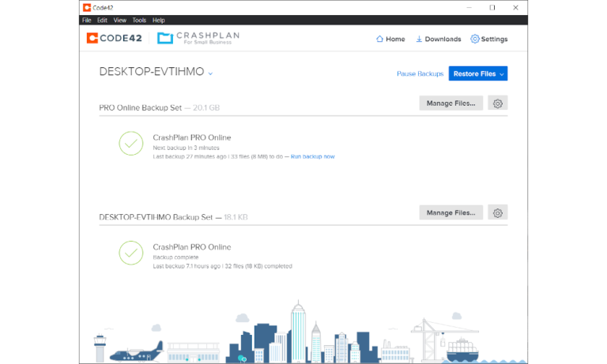Screen dimensions: 607x364
Task: Click CrashPlan PRO Online under the first backup set
Action: pos(191,137)
